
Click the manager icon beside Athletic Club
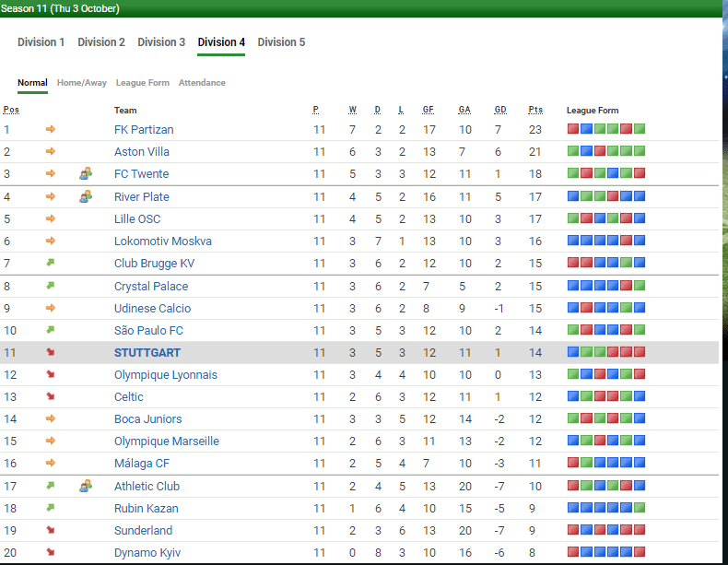pyautogui.click(x=86, y=486)
